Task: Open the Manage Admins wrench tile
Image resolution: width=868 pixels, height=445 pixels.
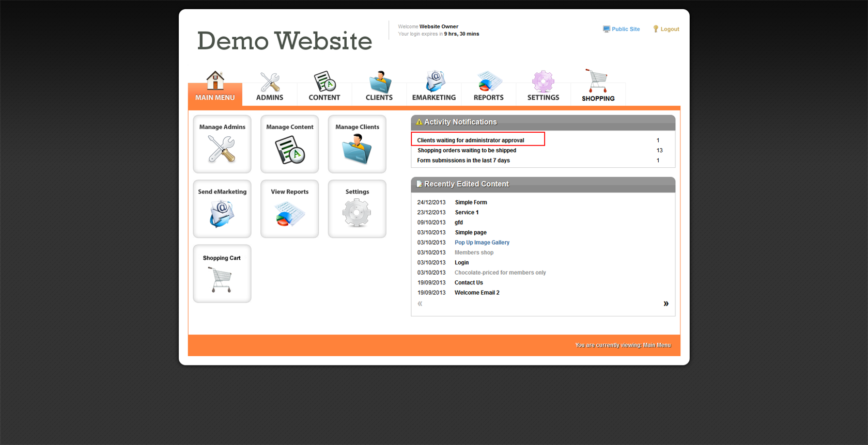Action: (x=222, y=144)
